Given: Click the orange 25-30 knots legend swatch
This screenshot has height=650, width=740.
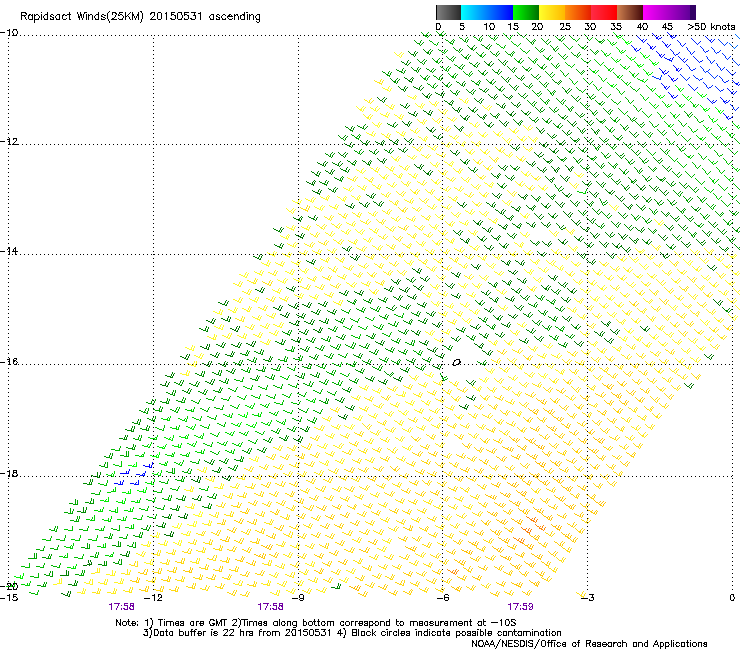Looking at the screenshot, I should pyautogui.click(x=578, y=12).
